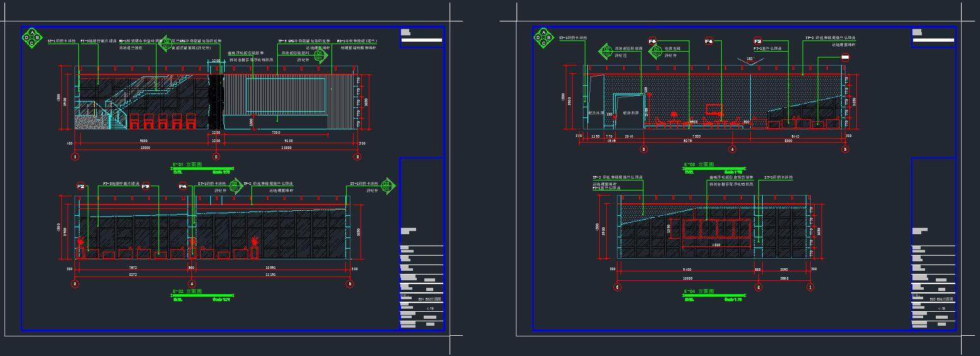Select the E-01 elevation title
This screenshot has height=356, width=980.
[x=186, y=165]
